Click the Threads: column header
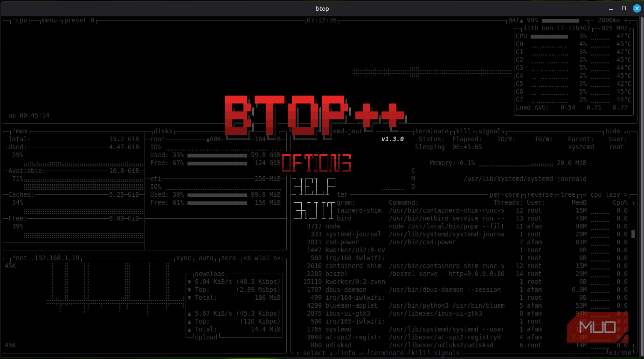This screenshot has height=359, width=644. click(508, 203)
